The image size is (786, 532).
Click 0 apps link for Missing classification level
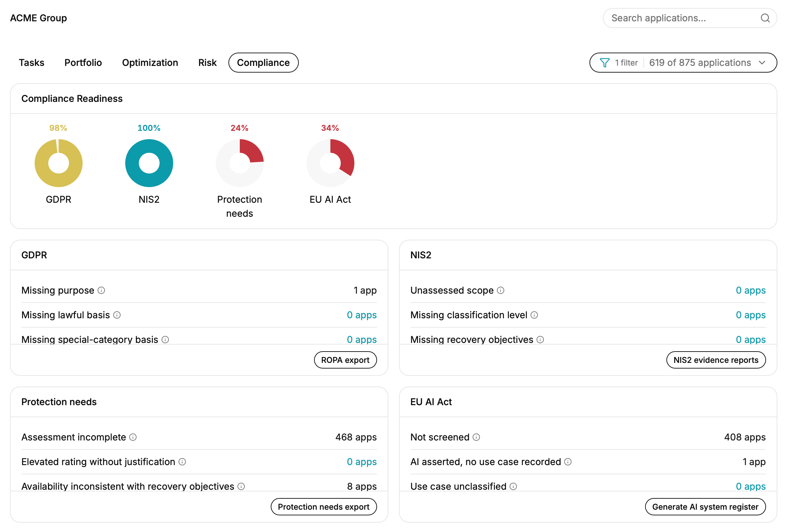coord(750,315)
